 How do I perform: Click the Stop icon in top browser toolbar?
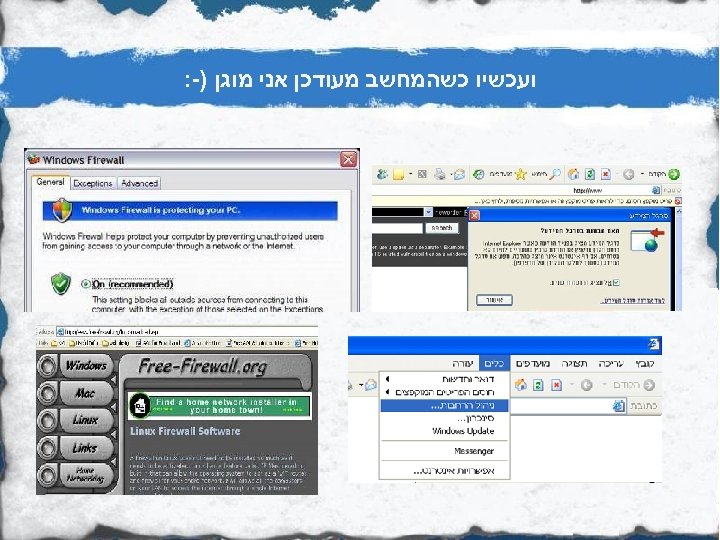click(606, 174)
